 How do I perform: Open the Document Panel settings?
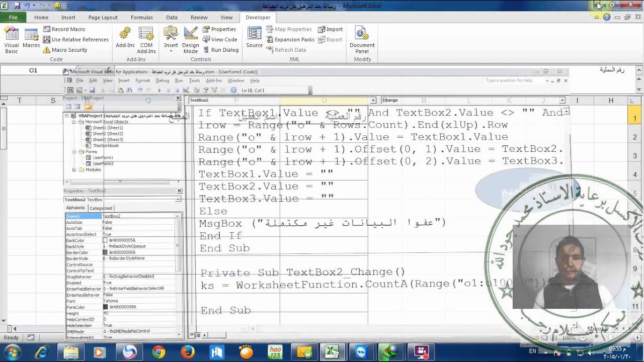[362, 40]
